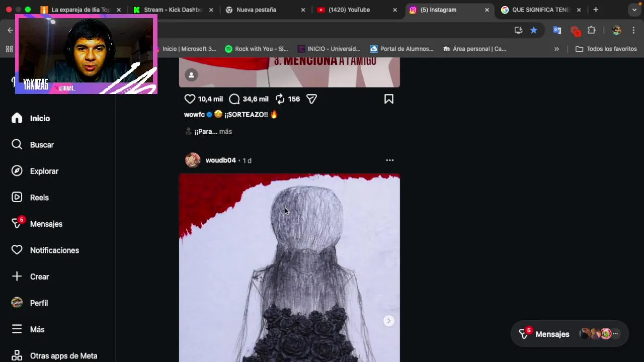The width and height of the screenshot is (644, 362).
Task: Share wowfc post via send icon
Action: point(311,99)
